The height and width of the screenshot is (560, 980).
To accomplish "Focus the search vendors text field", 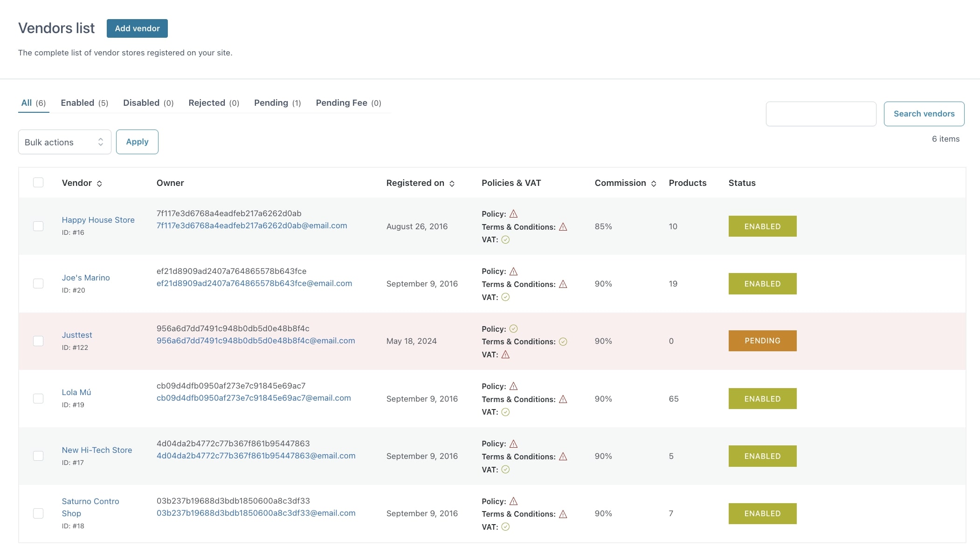I will [x=821, y=114].
